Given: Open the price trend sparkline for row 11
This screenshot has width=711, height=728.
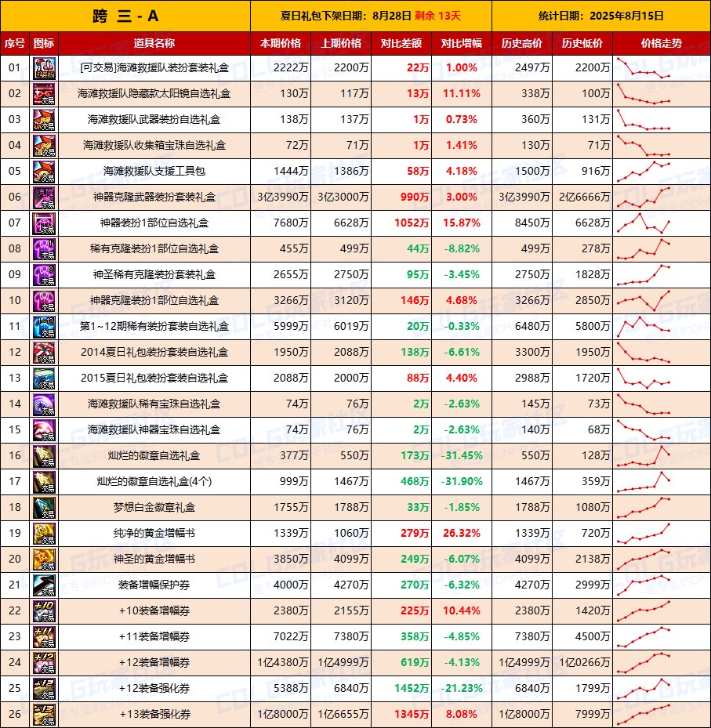Looking at the screenshot, I should click(x=644, y=327).
